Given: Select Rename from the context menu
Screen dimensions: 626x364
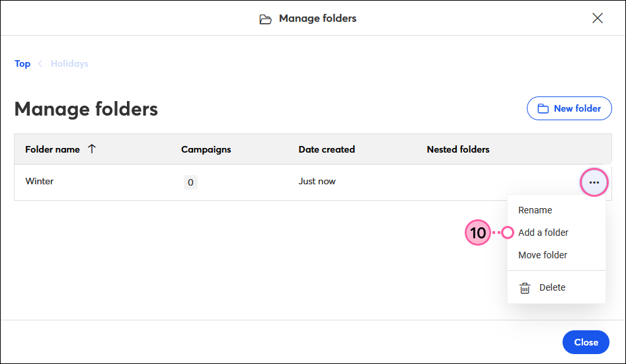Looking at the screenshot, I should (x=535, y=210).
